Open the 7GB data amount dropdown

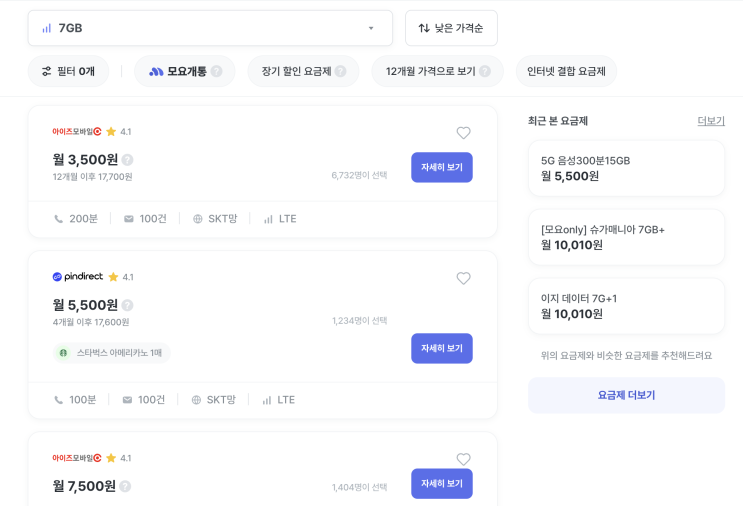click(x=210, y=28)
